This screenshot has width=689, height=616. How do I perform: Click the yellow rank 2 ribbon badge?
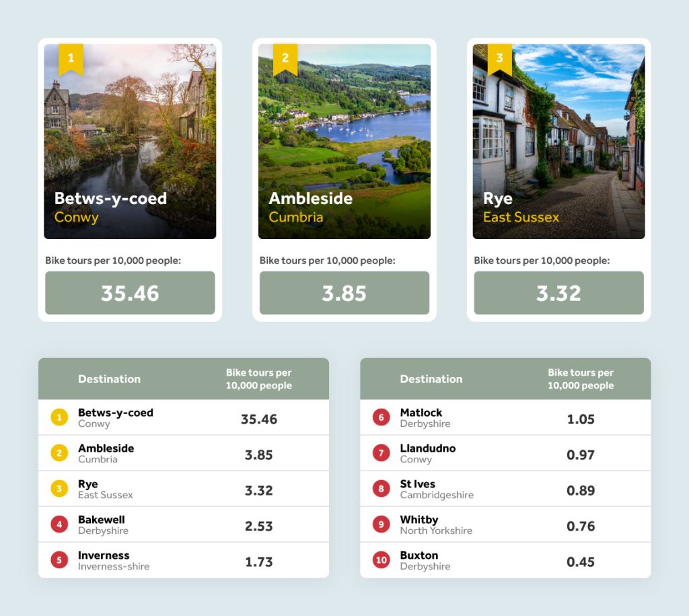285,59
